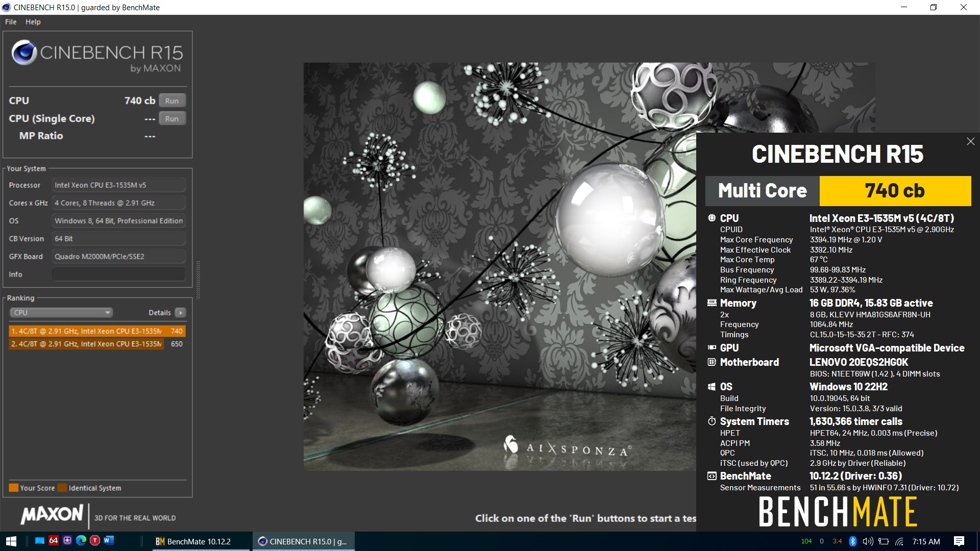Click the GPU card icon
Image resolution: width=980 pixels, height=551 pixels.
712,348
